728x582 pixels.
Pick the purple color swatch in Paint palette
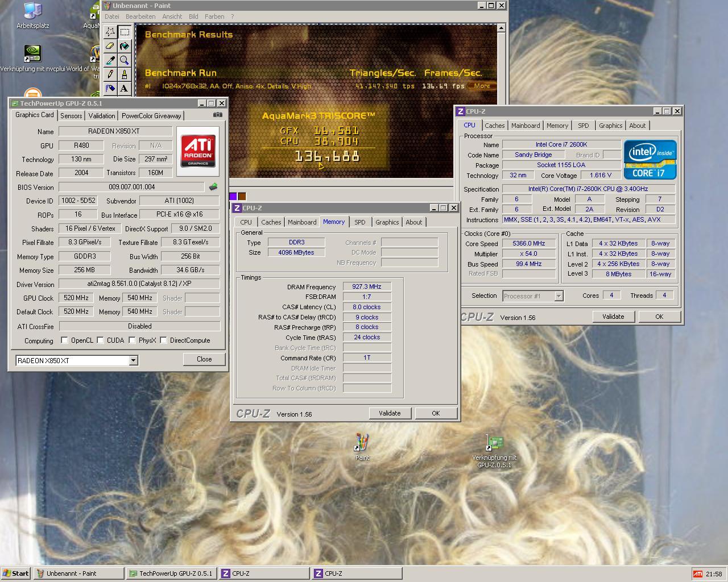233,196
